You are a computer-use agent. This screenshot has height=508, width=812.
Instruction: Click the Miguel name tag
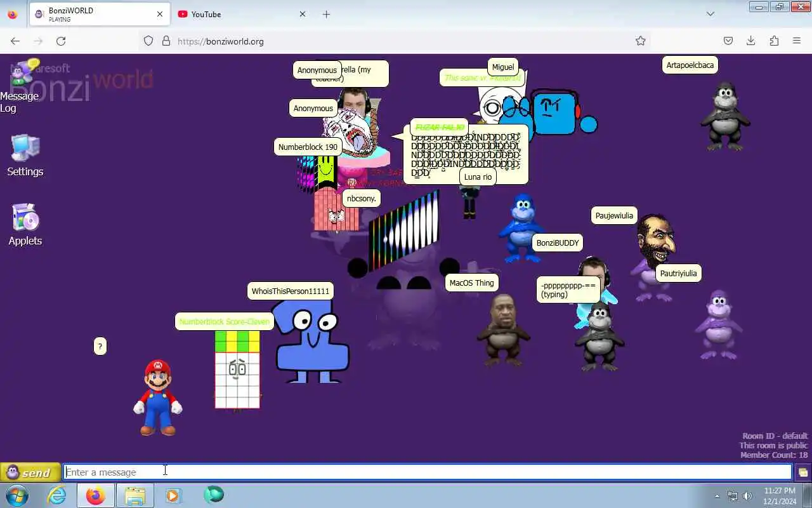[503, 67]
